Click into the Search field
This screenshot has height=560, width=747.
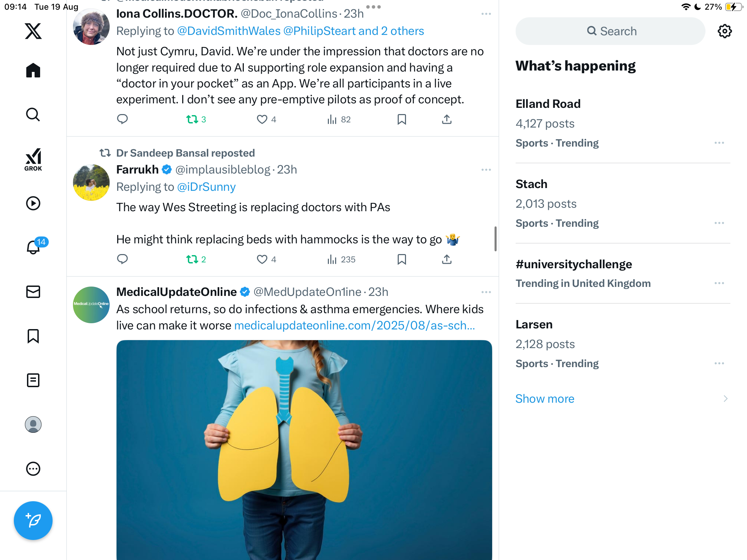[x=611, y=31]
